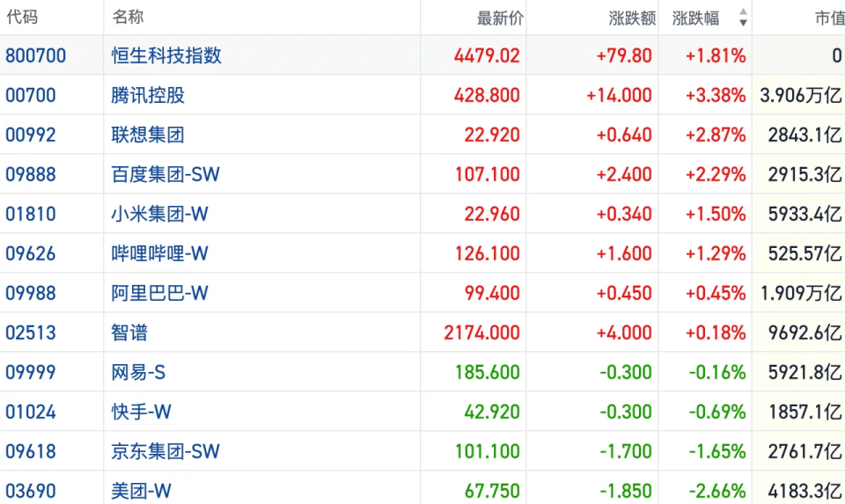Screen dimensions: 845x504
Task: Select price change +0.640
Action: [624, 135]
